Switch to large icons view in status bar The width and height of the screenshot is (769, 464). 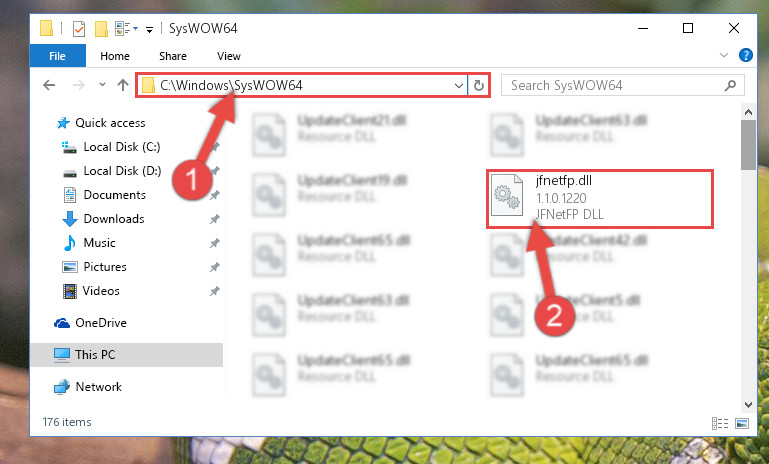coord(742,423)
